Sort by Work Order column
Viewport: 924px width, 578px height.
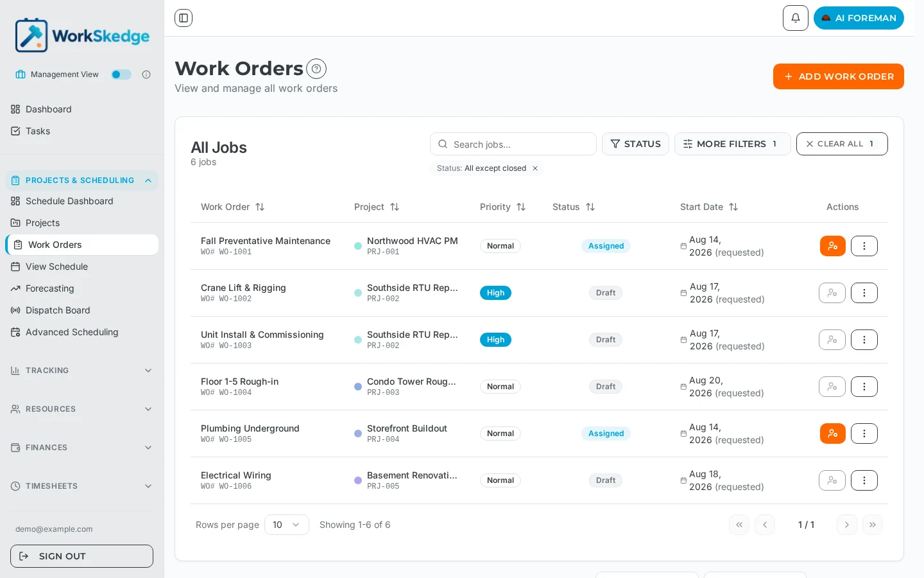[x=232, y=207]
